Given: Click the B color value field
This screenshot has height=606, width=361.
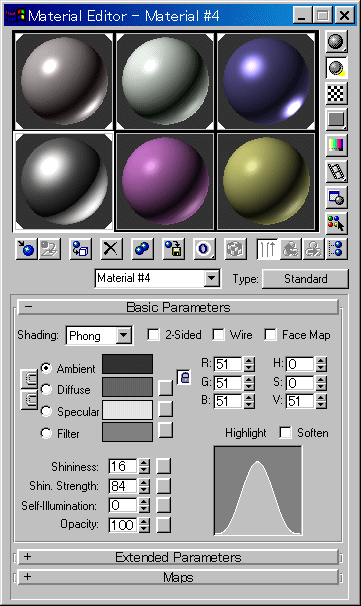Looking at the screenshot, I should [x=228, y=401].
